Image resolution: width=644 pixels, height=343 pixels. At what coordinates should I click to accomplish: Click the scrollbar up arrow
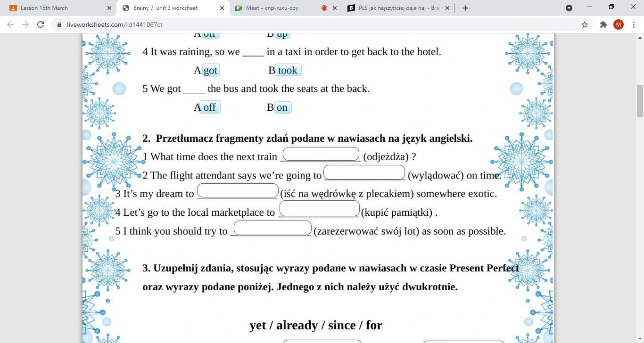[x=640, y=37]
